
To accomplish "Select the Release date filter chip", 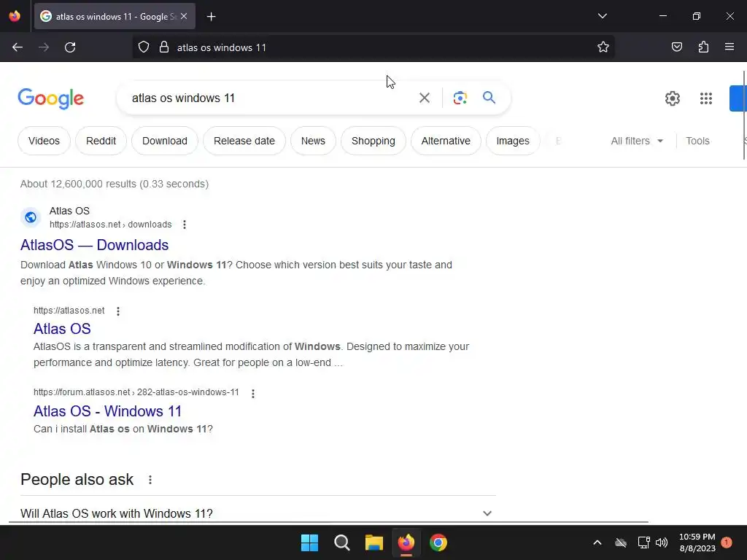I will point(244,141).
